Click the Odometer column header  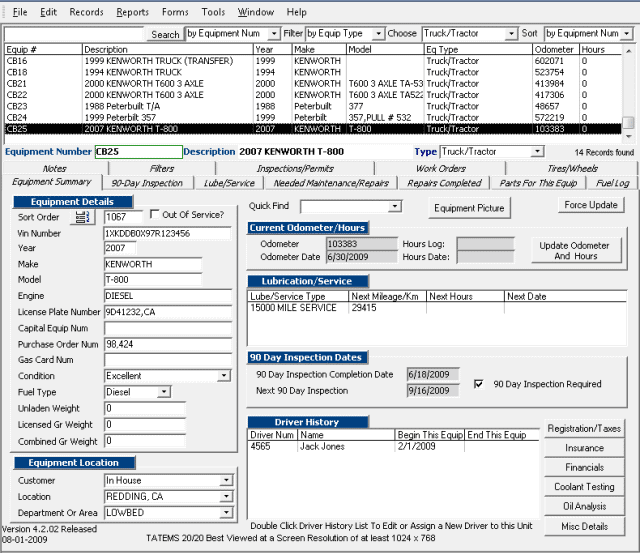(x=555, y=49)
